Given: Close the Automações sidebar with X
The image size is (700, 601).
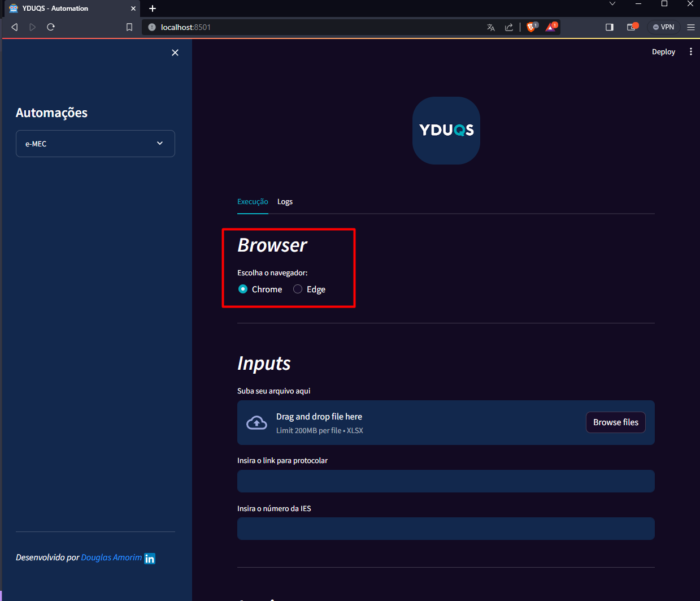Looking at the screenshot, I should 175,53.
